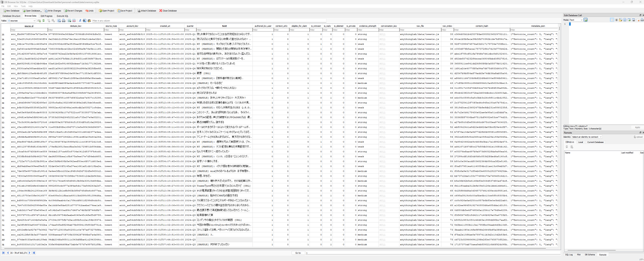Sort by the evidence_strength column header
The image size is (644, 261).
[x=367, y=25]
